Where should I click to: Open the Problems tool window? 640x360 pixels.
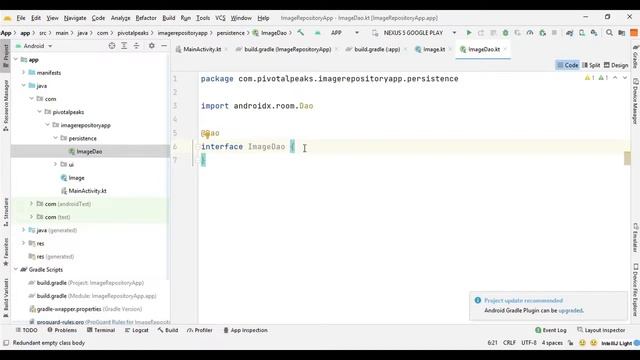(62, 330)
